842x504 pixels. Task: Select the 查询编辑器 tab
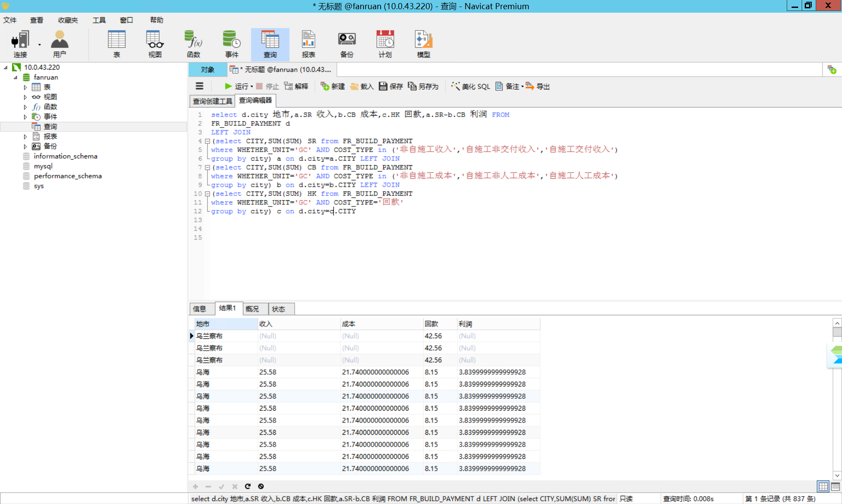click(256, 101)
